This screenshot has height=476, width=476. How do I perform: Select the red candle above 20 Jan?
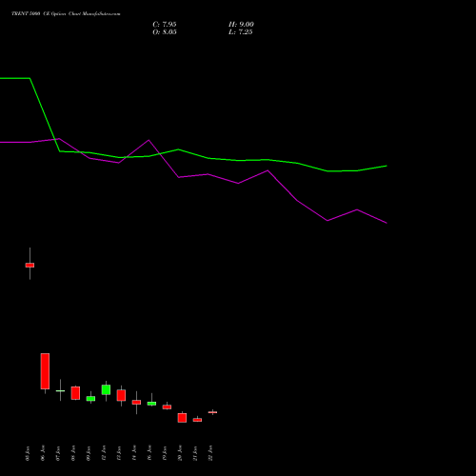(182, 418)
